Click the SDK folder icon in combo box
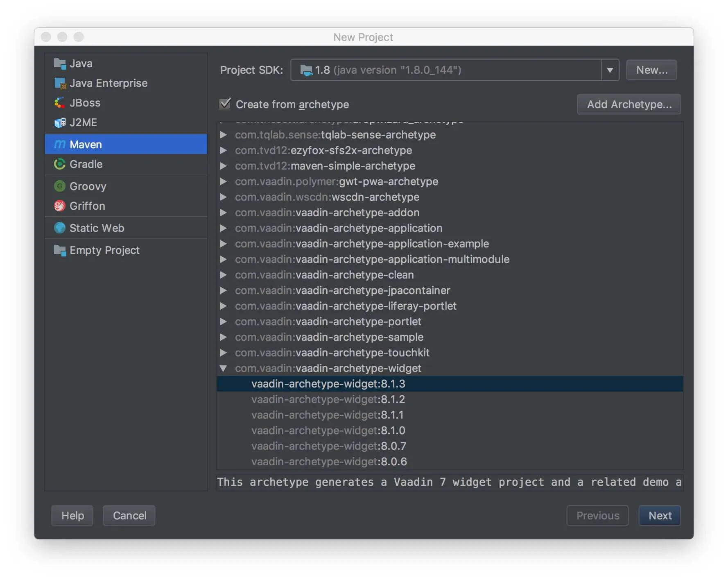This screenshot has height=580, width=728. pos(306,70)
